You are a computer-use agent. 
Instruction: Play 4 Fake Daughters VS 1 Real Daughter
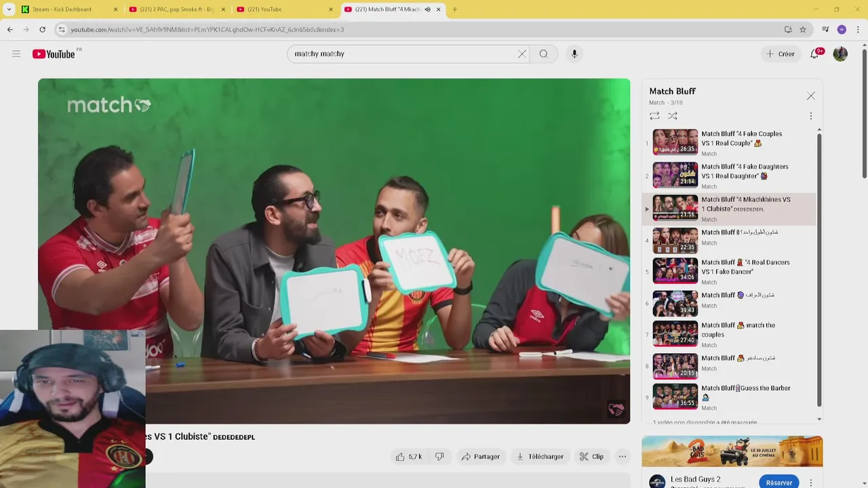729,175
